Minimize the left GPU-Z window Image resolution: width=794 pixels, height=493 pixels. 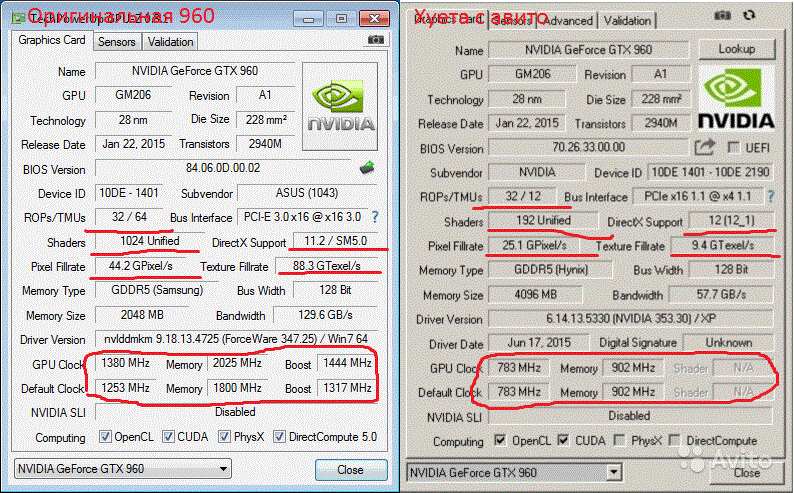point(308,19)
